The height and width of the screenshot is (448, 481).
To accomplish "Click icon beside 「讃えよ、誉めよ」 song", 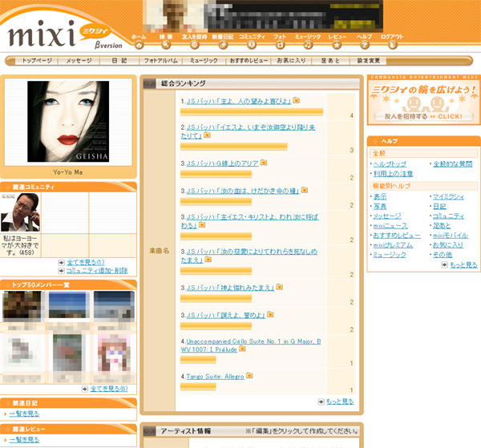I will pyautogui.click(x=270, y=314).
